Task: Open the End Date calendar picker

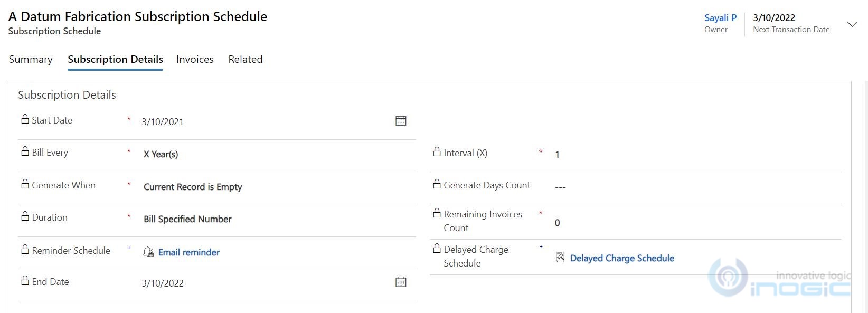Action: pyautogui.click(x=401, y=282)
